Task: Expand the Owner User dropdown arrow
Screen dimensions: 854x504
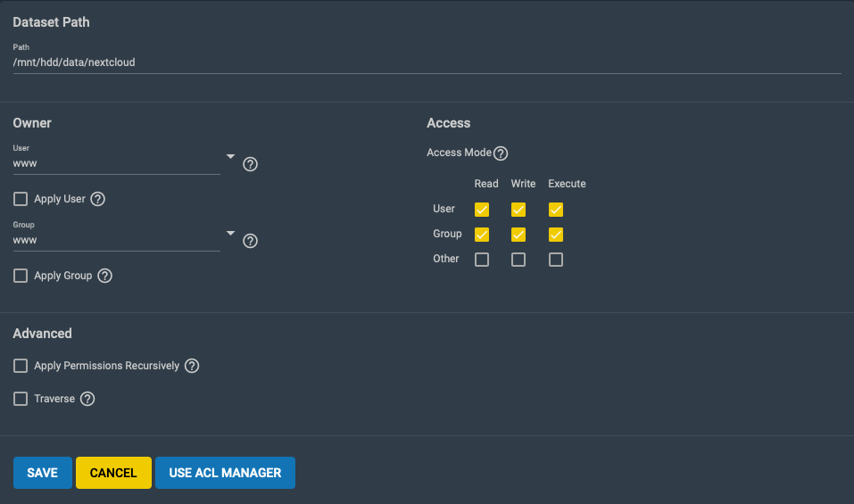Action: pyautogui.click(x=230, y=156)
